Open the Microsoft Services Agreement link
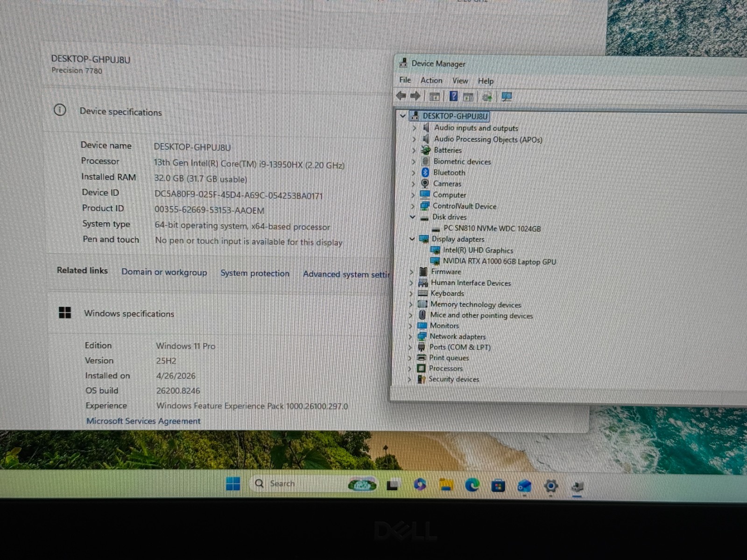Image resolution: width=747 pixels, height=560 pixels. (143, 420)
